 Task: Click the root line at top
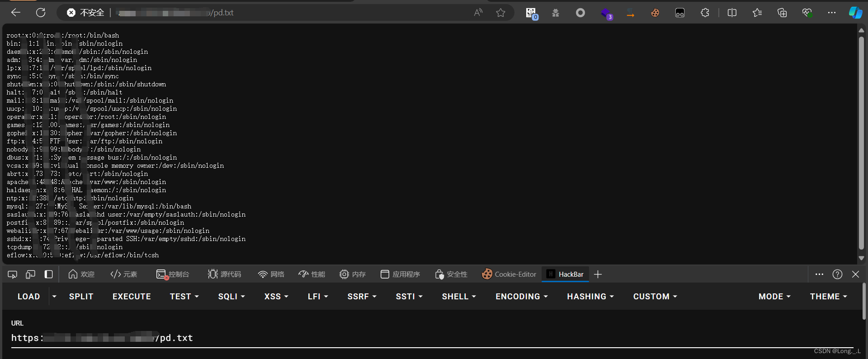click(63, 35)
